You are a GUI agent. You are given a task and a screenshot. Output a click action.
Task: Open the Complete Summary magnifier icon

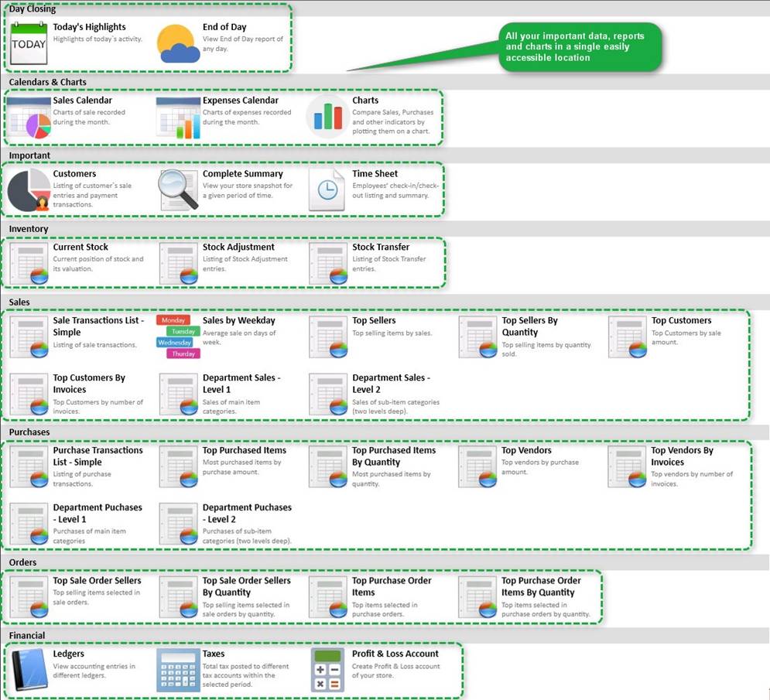click(179, 190)
